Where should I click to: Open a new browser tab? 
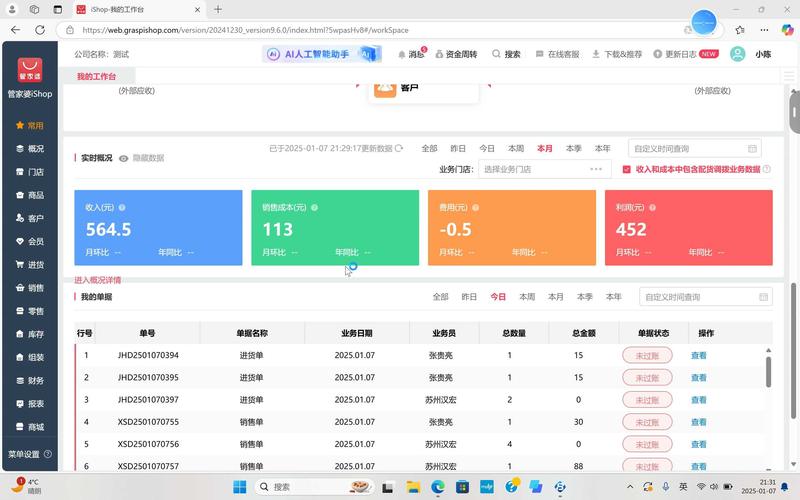218,9
